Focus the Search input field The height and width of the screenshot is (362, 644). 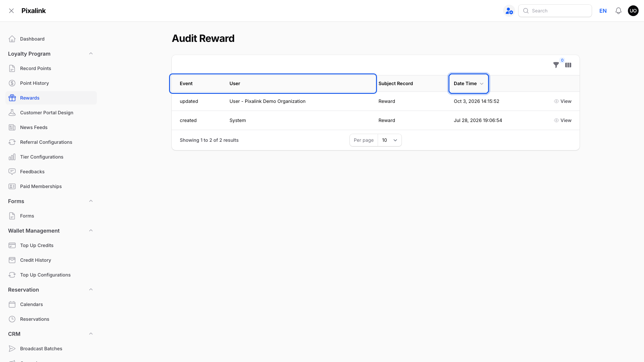point(555,11)
